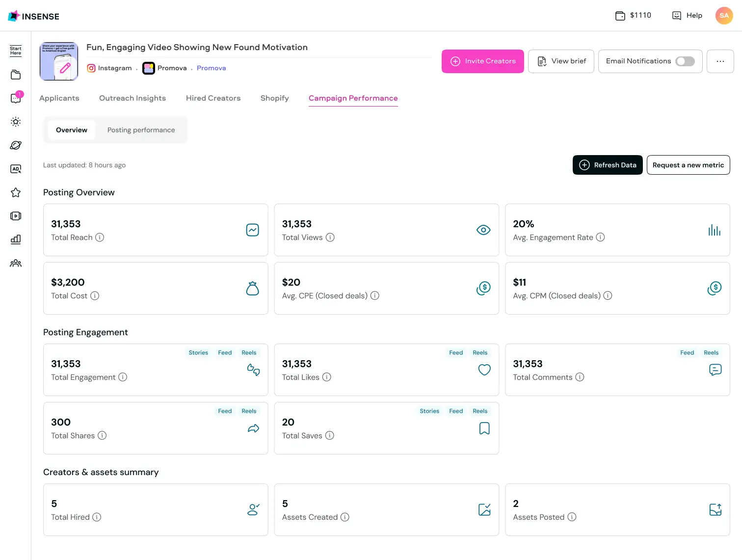Open the purple Promova link

tap(212, 68)
